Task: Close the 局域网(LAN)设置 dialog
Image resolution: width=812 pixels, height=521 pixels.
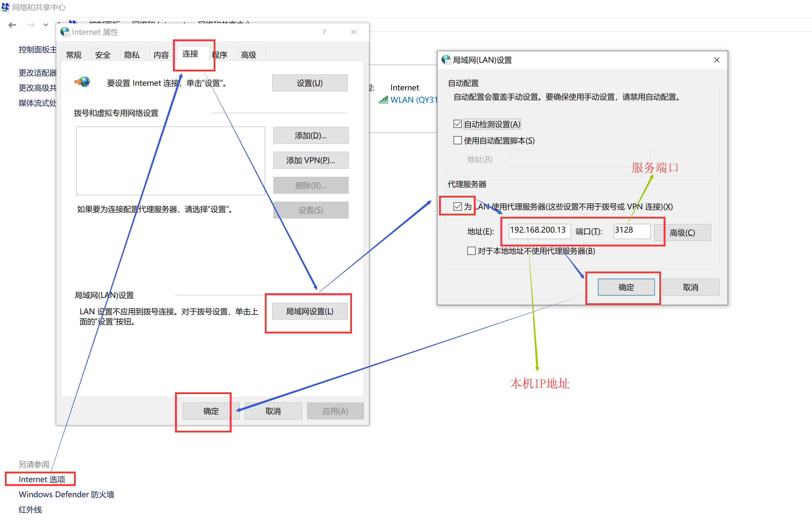Action: (x=717, y=60)
